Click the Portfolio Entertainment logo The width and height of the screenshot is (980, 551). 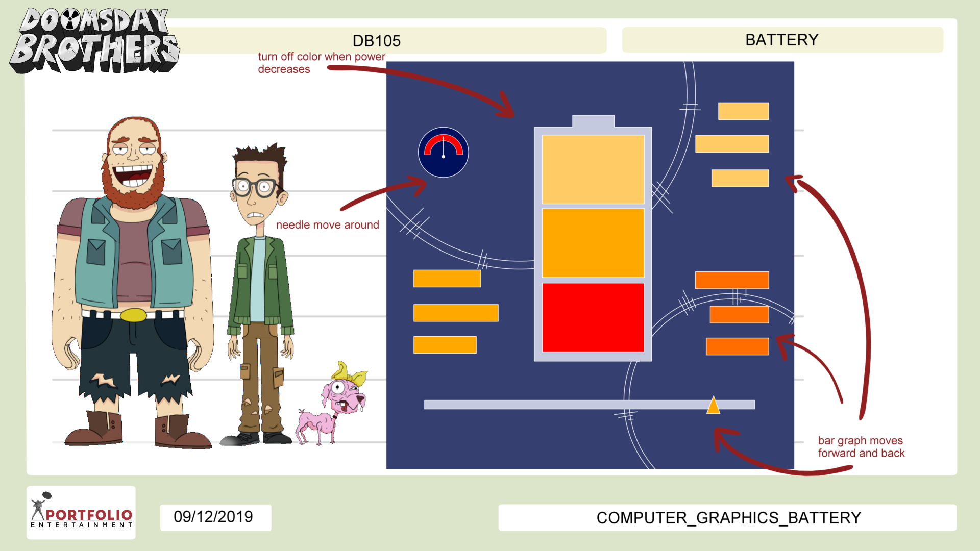point(81,512)
